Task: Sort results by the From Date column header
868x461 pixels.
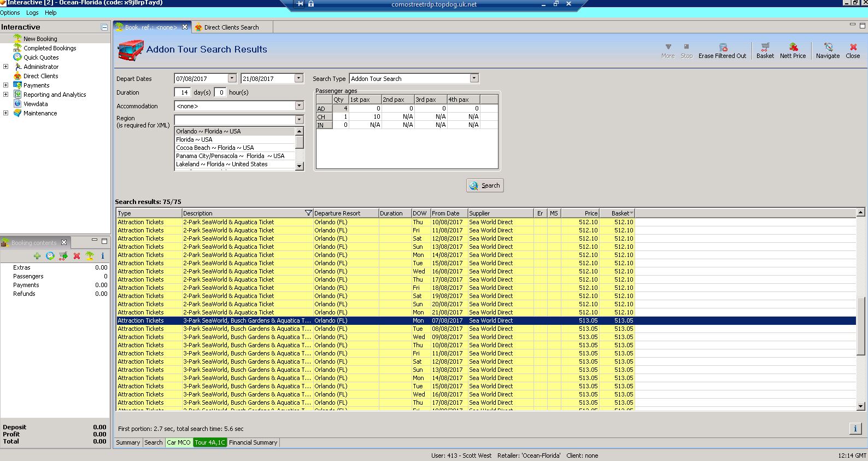Action: point(449,213)
